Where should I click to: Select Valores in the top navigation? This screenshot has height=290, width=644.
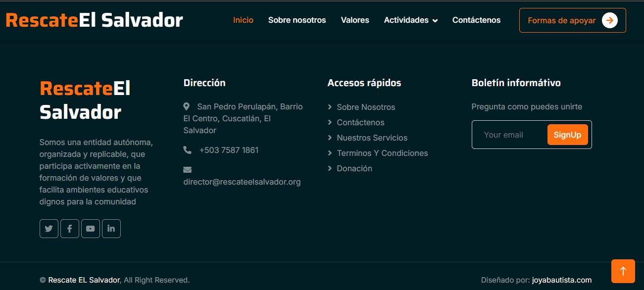(x=355, y=20)
